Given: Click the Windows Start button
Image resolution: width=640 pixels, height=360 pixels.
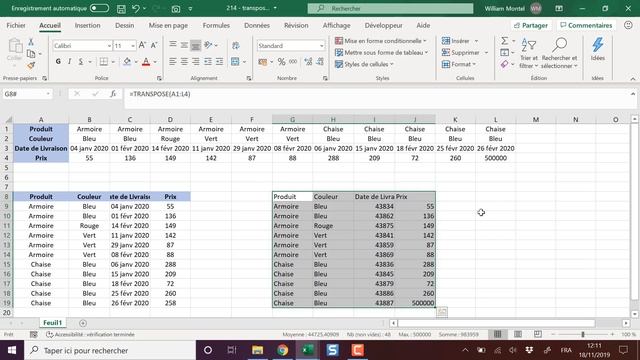Looking at the screenshot, I should (x=12, y=350).
